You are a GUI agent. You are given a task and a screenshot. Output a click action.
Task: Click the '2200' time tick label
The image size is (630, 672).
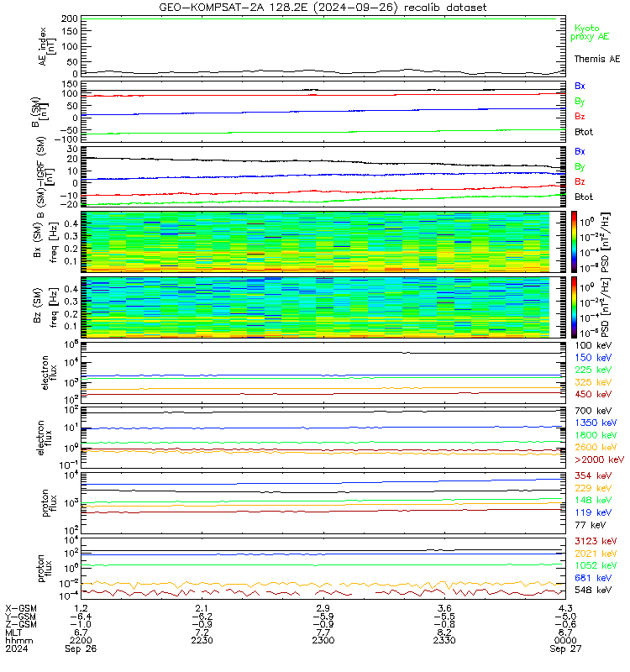click(81, 640)
